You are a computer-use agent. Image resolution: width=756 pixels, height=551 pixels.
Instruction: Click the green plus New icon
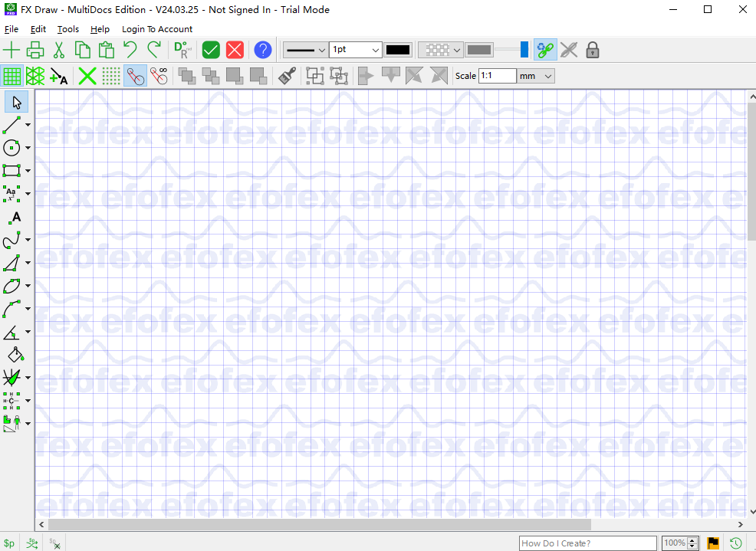(x=11, y=50)
